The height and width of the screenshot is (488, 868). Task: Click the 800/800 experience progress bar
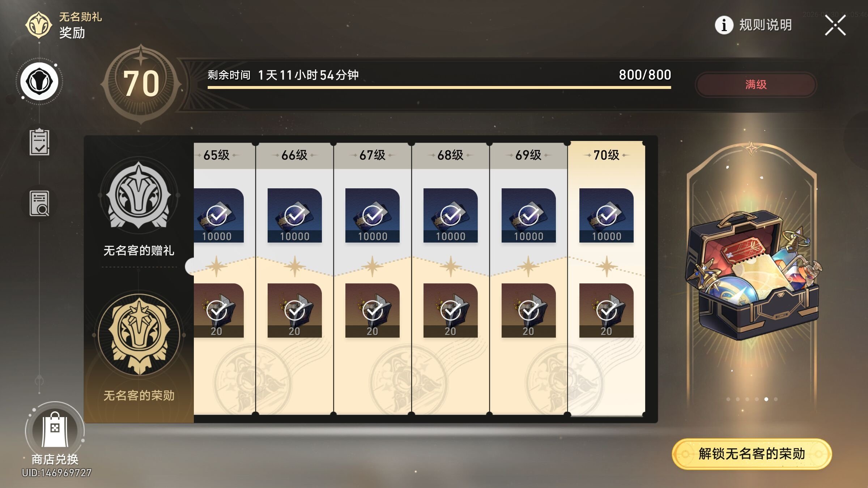point(439,87)
